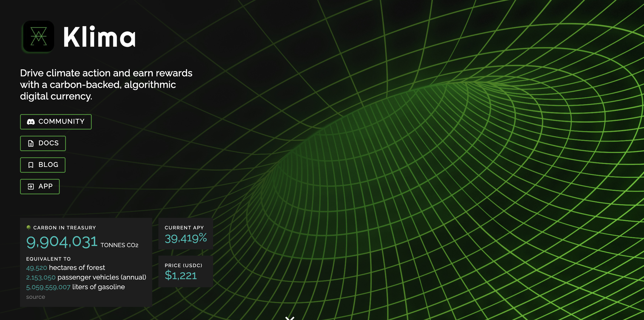
Task: Click the 5,059,559,007 liters of gasoline line
Action: (76, 287)
